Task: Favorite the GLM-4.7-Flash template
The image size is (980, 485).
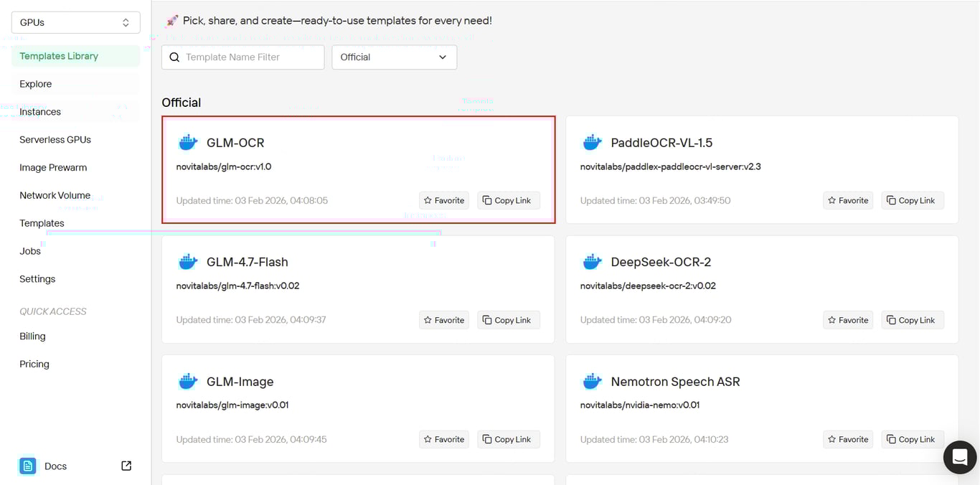Action: click(x=443, y=320)
